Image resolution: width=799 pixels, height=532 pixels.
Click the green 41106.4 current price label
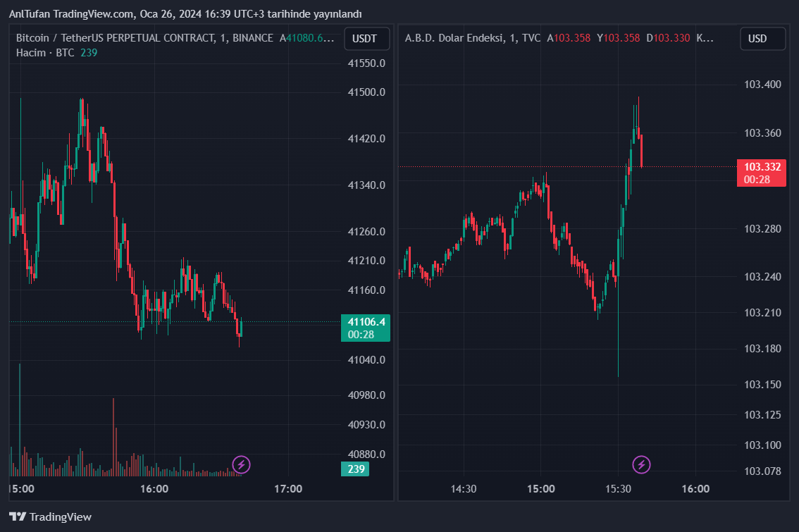click(364, 322)
